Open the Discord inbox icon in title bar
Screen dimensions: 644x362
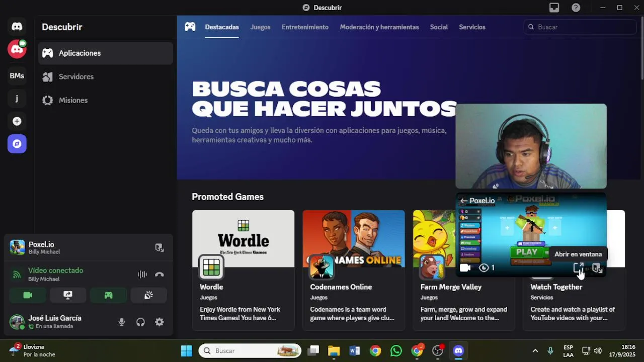[554, 8]
